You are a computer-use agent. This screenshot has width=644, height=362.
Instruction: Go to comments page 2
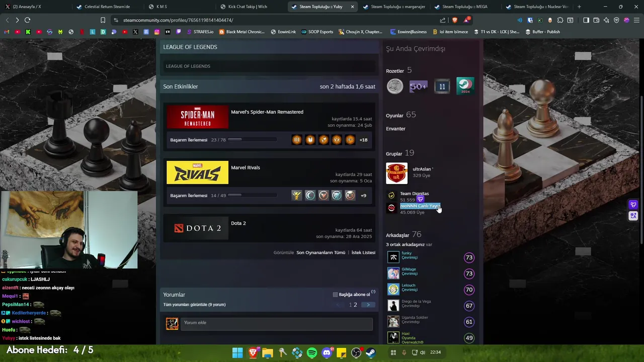[x=355, y=305]
